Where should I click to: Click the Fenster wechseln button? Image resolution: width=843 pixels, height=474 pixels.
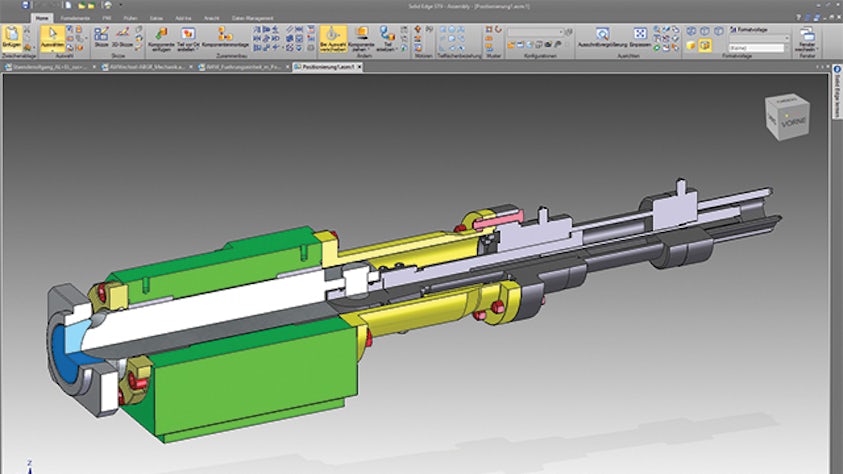[807, 38]
